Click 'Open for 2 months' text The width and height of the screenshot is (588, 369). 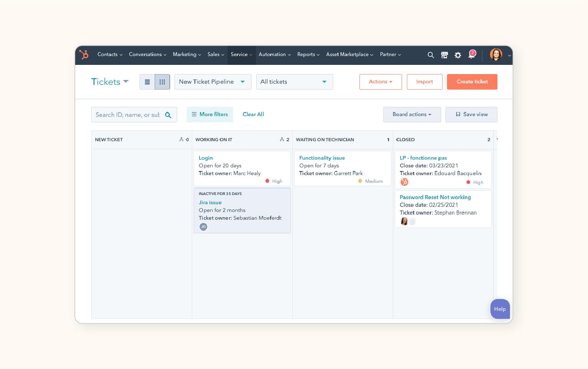tap(222, 210)
